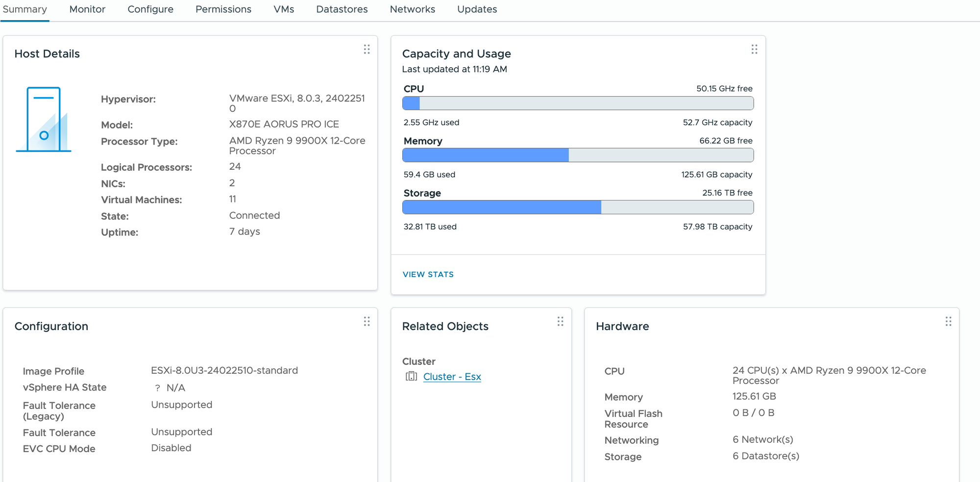This screenshot has height=482, width=980.
Task: Click the Storage usage bar
Action: point(578,207)
